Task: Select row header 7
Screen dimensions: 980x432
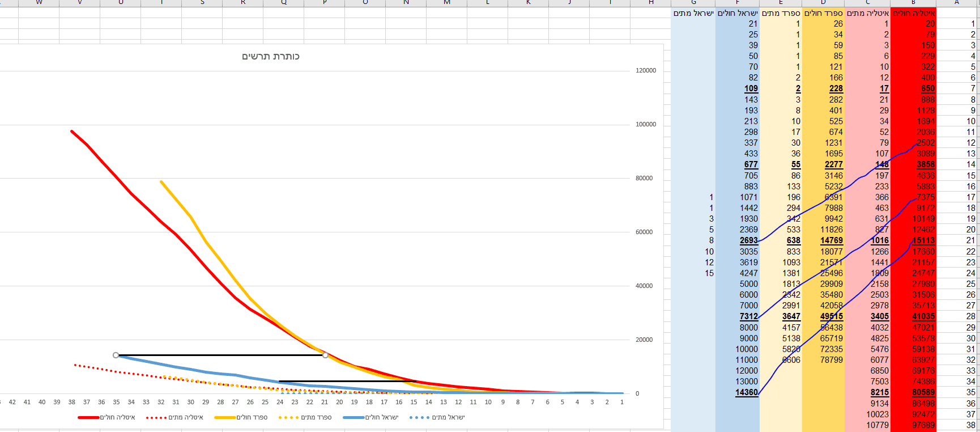Action: (x=958, y=88)
